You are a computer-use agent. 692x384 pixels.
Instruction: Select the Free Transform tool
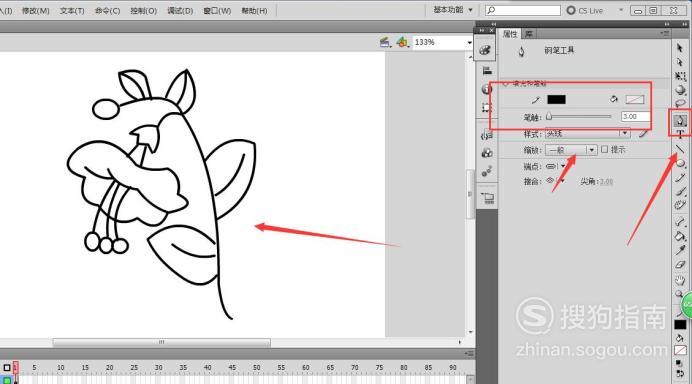pos(680,76)
